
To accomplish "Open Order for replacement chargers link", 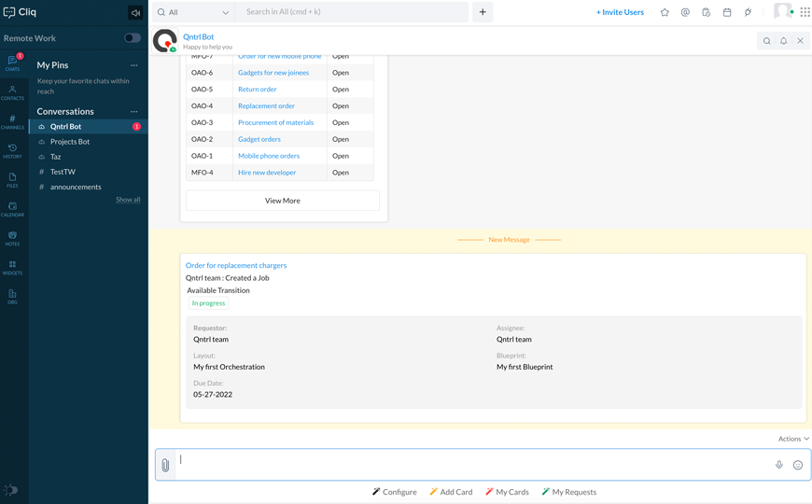I will tap(236, 265).
